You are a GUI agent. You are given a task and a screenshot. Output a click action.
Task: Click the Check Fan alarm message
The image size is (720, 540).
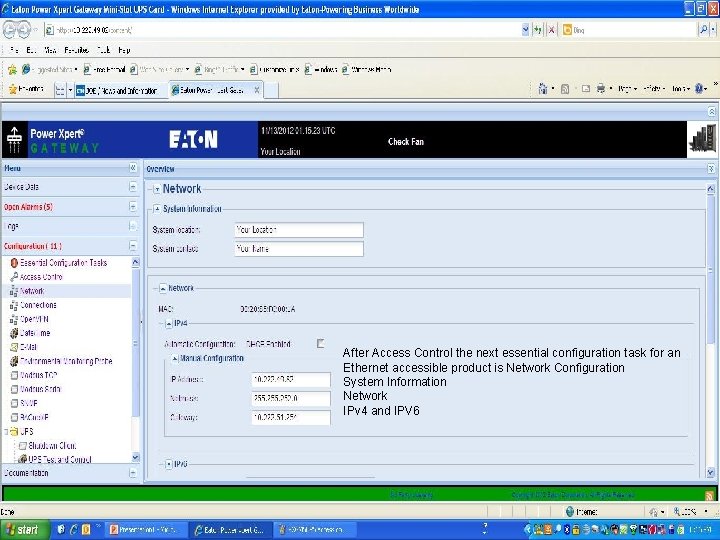tap(406, 141)
